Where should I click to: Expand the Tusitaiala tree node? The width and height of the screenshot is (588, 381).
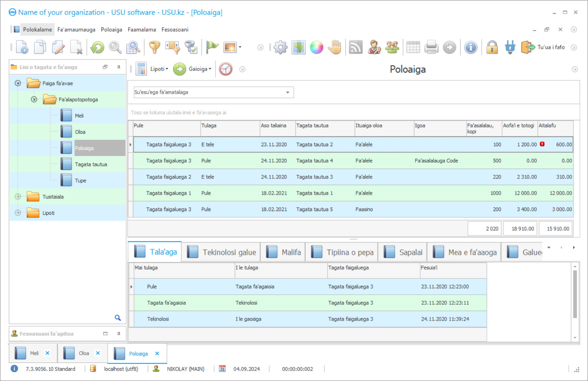18,197
